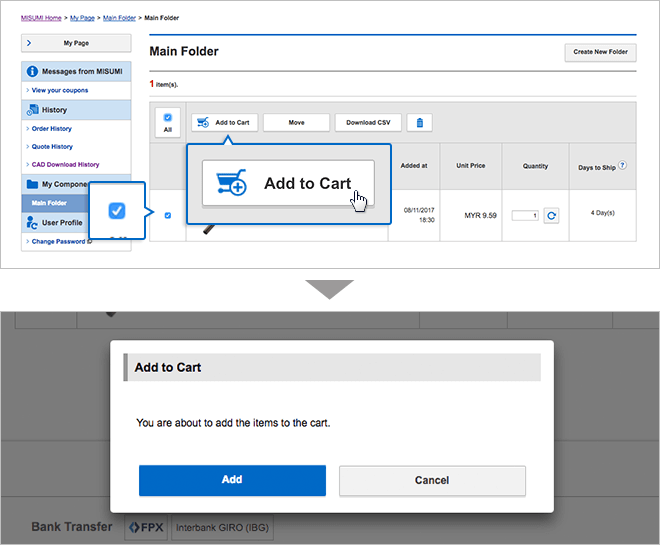Click the Days to Ship help icon
Screen dimensions: 660x545
click(x=622, y=165)
